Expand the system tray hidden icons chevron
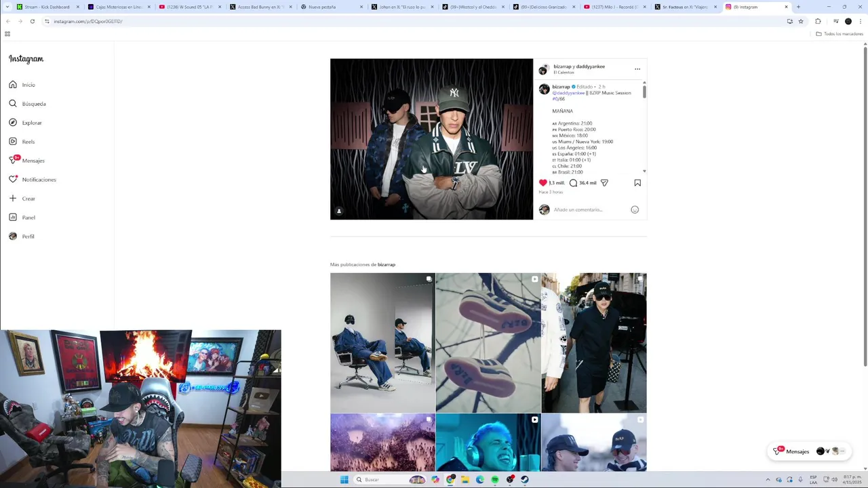The height and width of the screenshot is (488, 868). [768, 480]
